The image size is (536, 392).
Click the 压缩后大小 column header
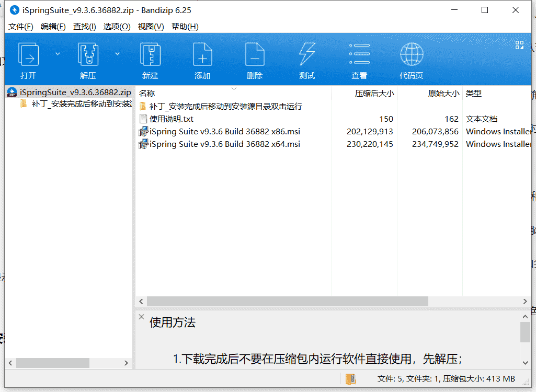coord(374,94)
